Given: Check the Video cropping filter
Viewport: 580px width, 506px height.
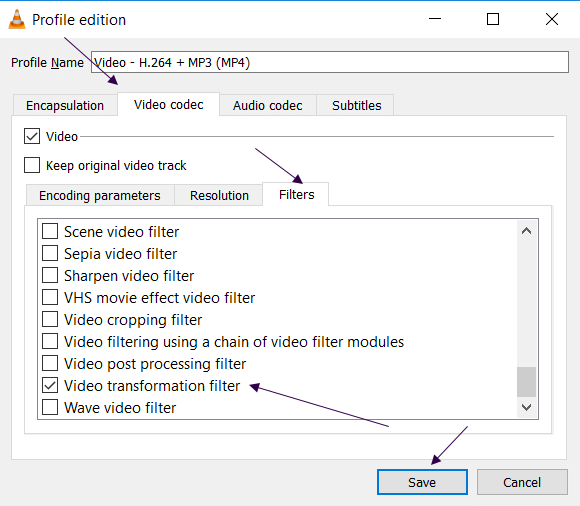Looking at the screenshot, I should [x=50, y=319].
